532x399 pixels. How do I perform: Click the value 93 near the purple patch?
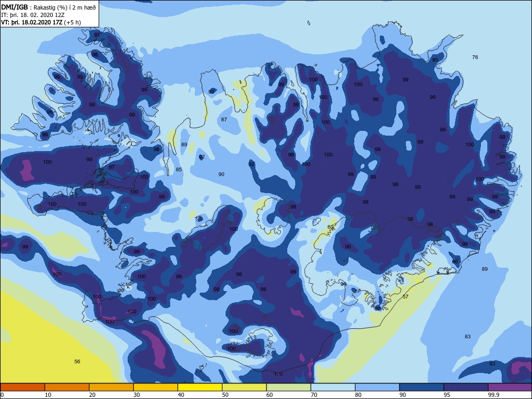click(492, 363)
